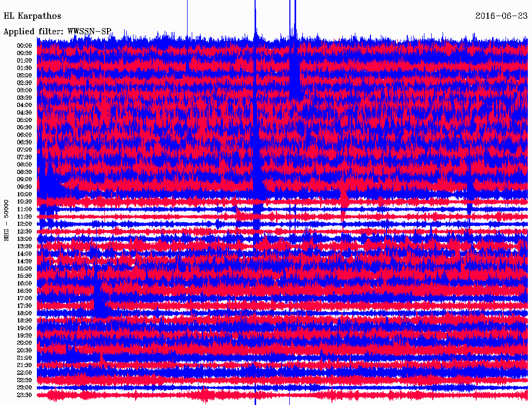Select the 16:30 time label

[24, 291]
